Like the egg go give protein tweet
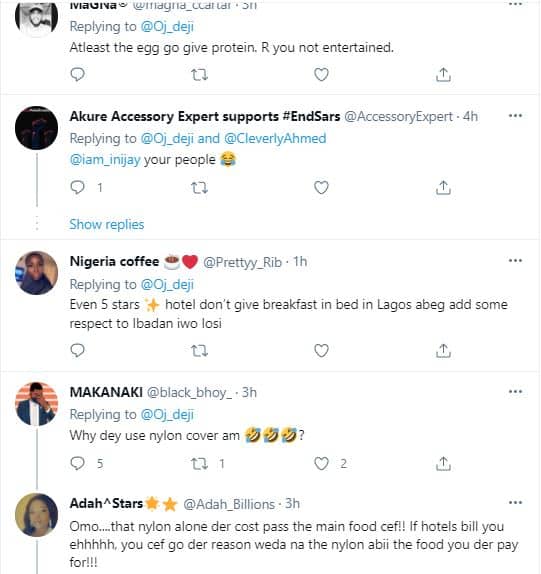This screenshot has width=541, height=574. pos(321,74)
